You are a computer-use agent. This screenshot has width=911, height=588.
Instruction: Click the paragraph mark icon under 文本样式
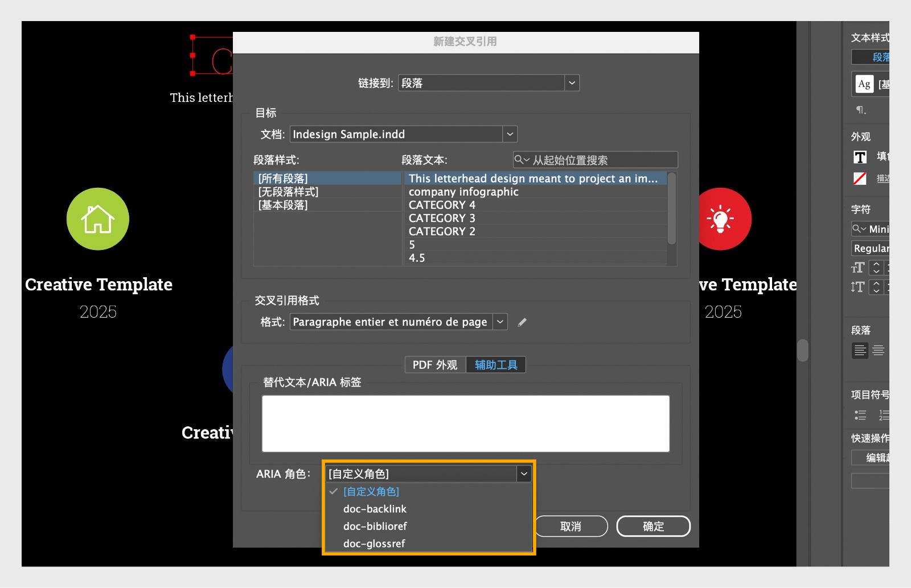coord(860,109)
